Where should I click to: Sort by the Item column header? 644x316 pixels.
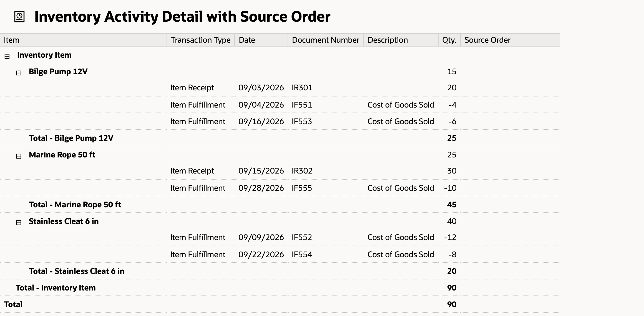point(83,40)
